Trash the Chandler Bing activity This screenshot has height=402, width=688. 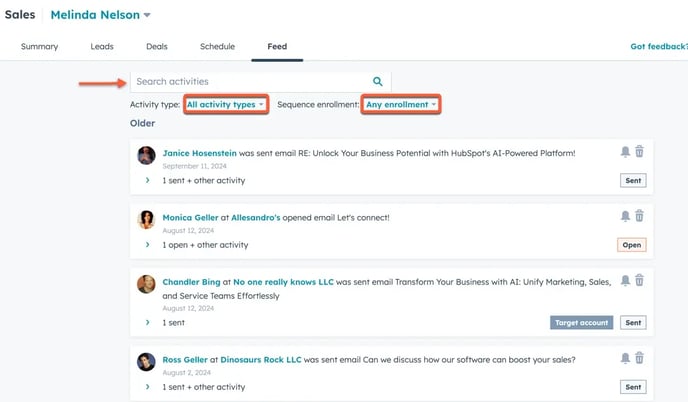pyautogui.click(x=640, y=280)
